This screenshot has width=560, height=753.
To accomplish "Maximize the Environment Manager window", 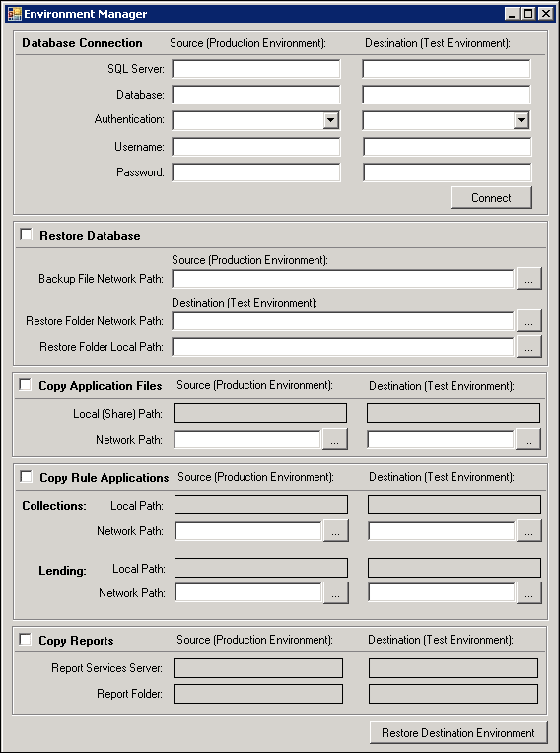I will click(x=527, y=14).
